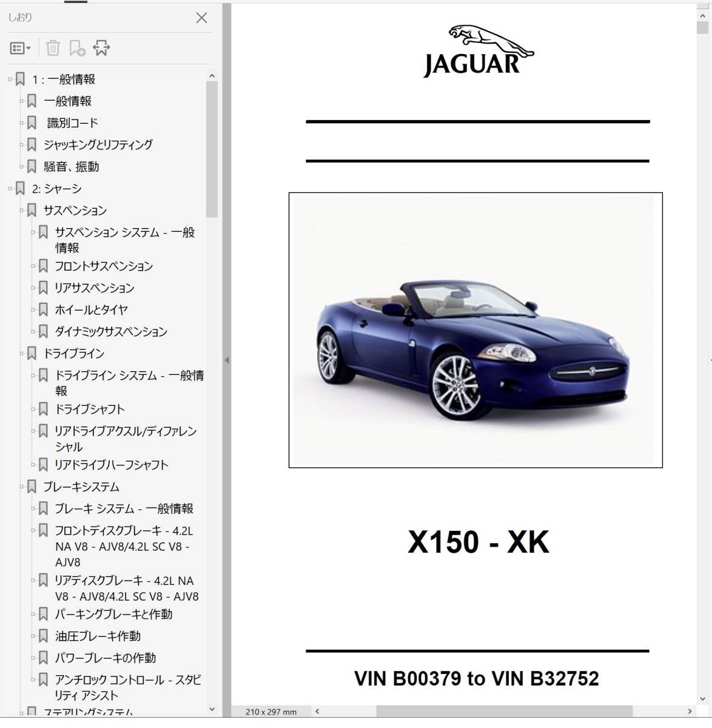Click the bookmark icon beside リアサスペンション
The image size is (712, 728).
[43, 288]
